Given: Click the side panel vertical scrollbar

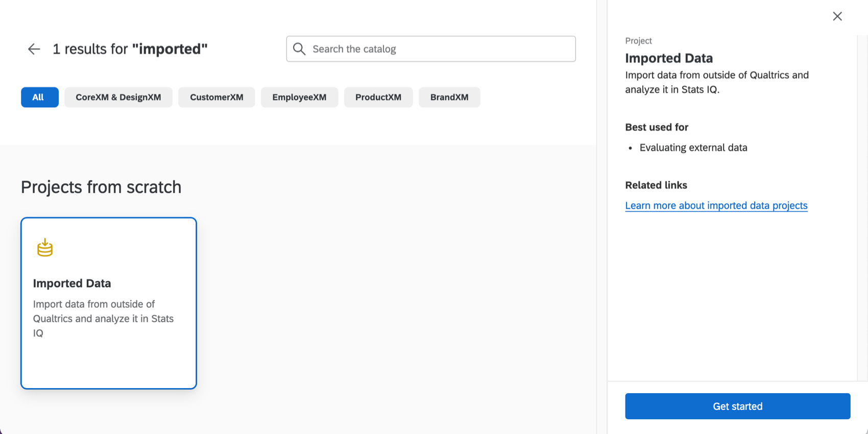Looking at the screenshot, I should click(862, 208).
